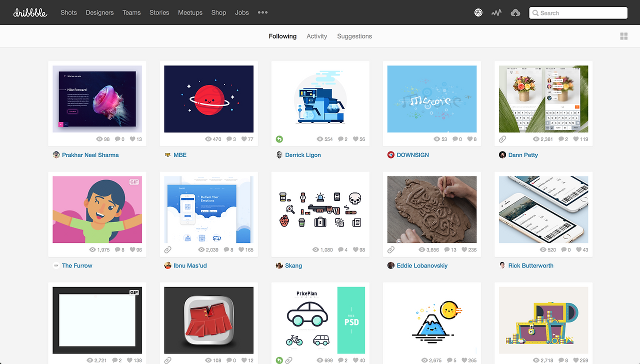Open the clay typography shot thumbnail
This screenshot has width=640, height=364.
431,209
